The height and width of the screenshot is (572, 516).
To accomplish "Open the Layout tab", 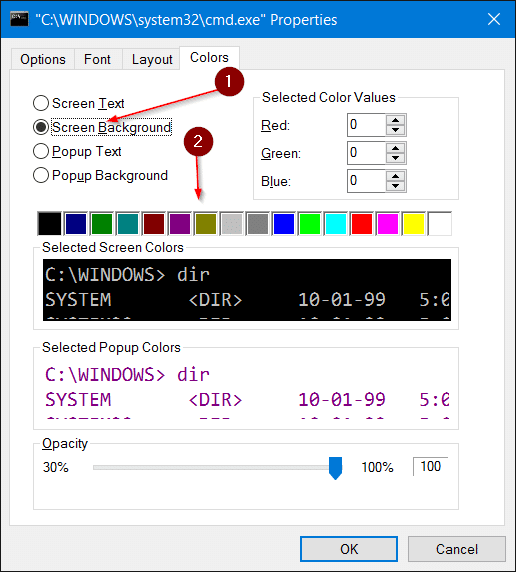I will tap(152, 59).
